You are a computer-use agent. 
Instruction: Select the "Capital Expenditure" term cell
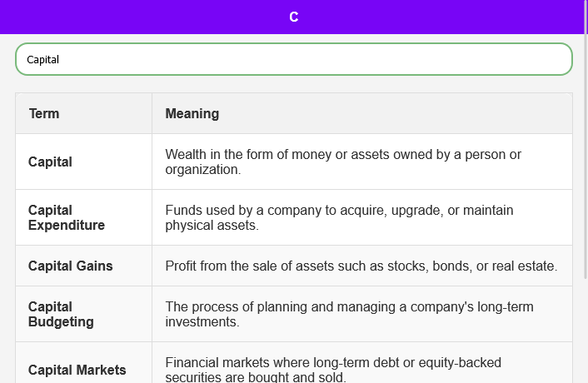point(67,217)
